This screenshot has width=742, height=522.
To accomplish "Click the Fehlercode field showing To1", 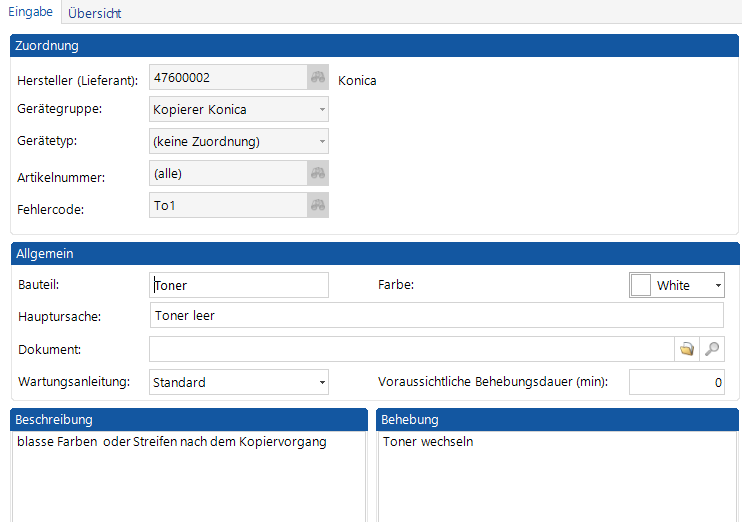I will point(227,205).
